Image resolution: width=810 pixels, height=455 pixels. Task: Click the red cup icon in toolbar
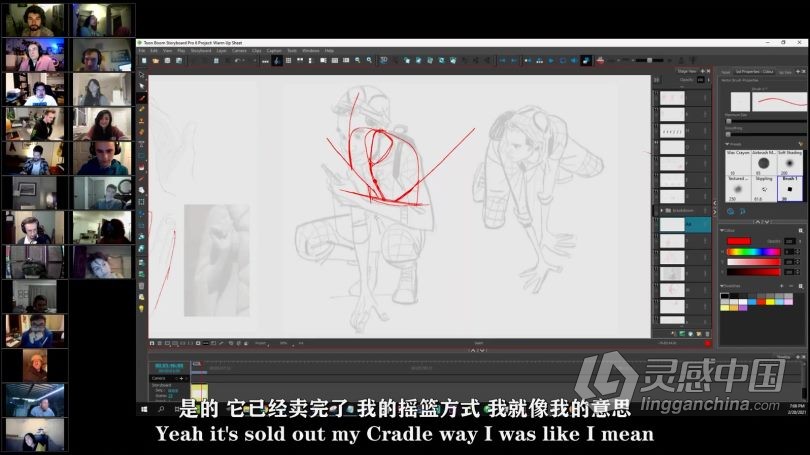(600, 60)
